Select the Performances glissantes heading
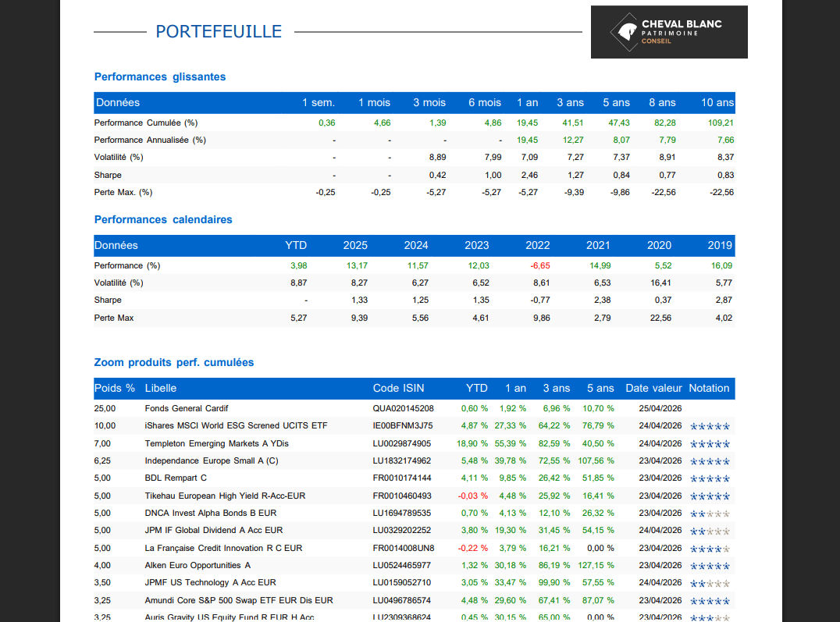840x622 pixels. click(159, 76)
